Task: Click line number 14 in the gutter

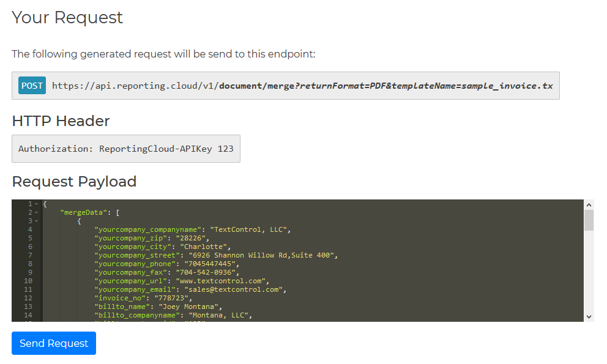Action: (28, 315)
